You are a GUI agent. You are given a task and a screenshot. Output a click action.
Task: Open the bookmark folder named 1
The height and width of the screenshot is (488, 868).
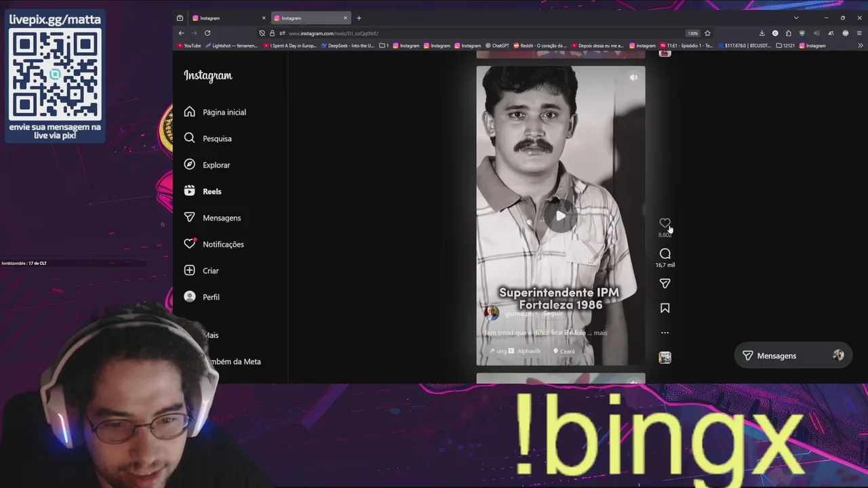point(384,45)
